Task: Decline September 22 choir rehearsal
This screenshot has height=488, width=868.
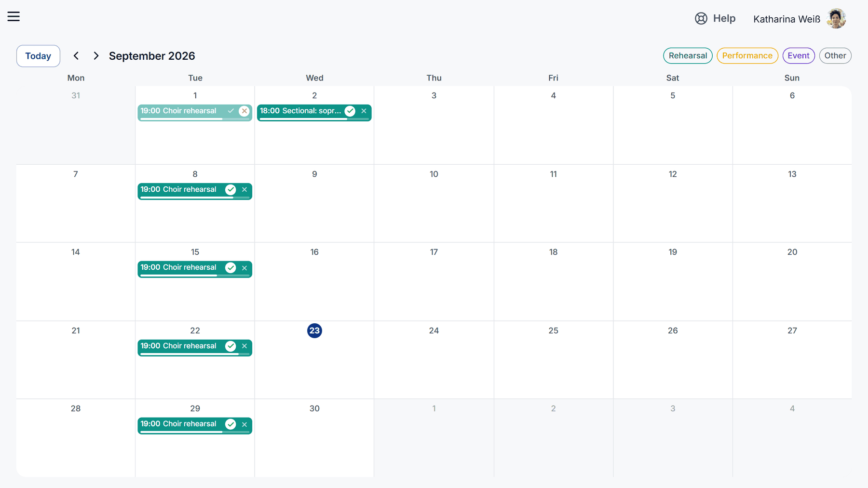Action: 244,346
